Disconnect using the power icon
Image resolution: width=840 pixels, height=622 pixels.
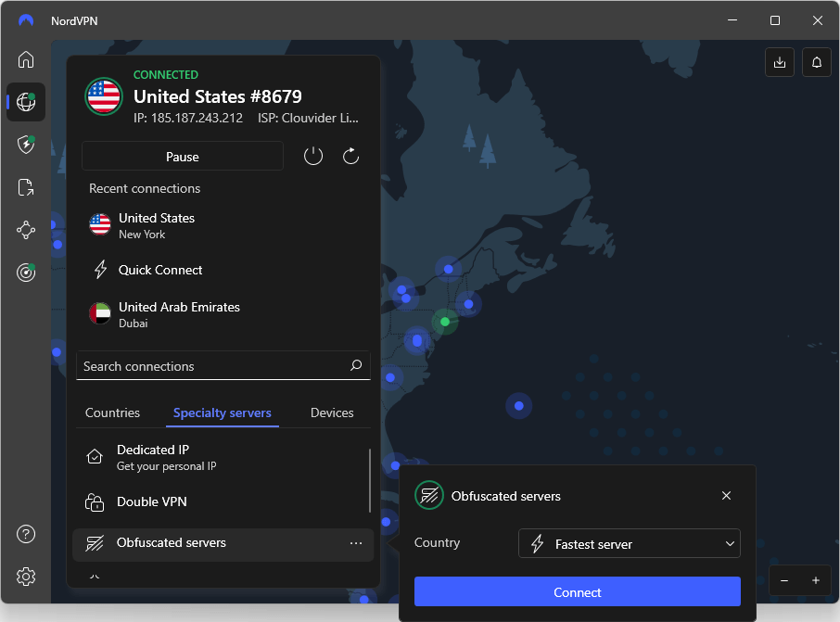tap(313, 157)
